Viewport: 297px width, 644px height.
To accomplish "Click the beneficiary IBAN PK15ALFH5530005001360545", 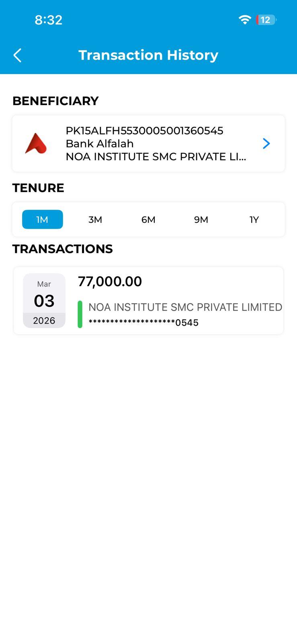I will (144, 131).
